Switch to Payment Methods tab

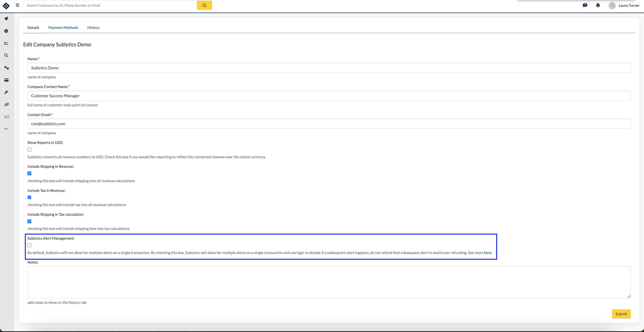point(63,27)
